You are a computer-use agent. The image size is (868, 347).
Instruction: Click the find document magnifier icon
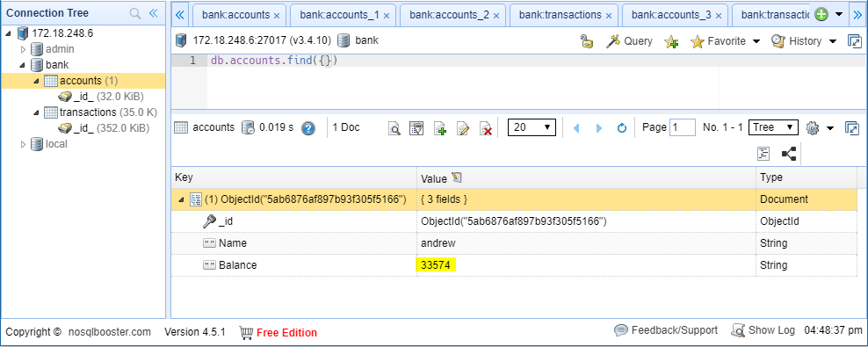click(x=394, y=128)
